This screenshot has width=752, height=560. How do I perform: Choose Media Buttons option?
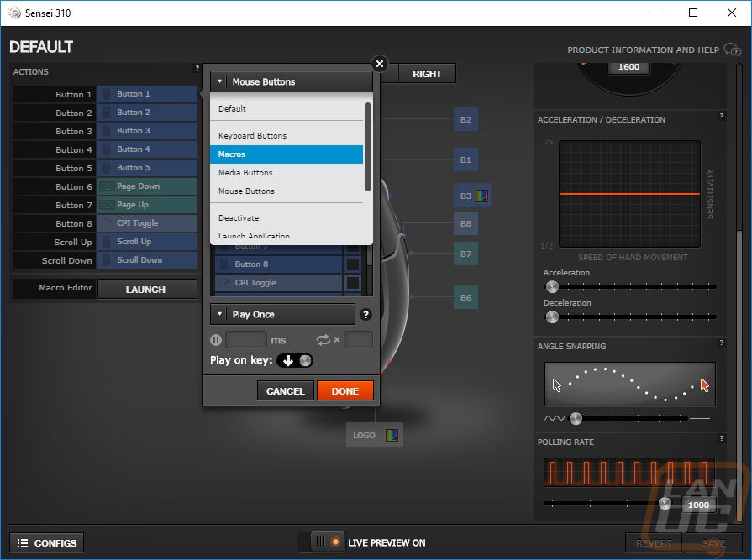point(287,172)
